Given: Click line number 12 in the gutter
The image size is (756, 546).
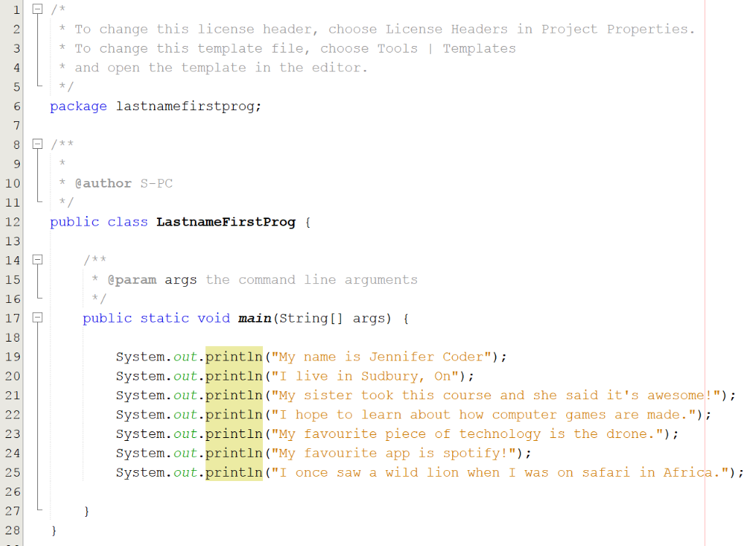Looking at the screenshot, I should coord(12,222).
